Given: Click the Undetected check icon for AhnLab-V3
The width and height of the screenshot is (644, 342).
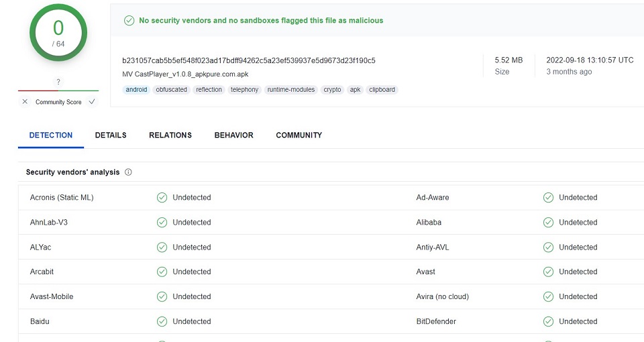Looking at the screenshot, I should tap(162, 223).
